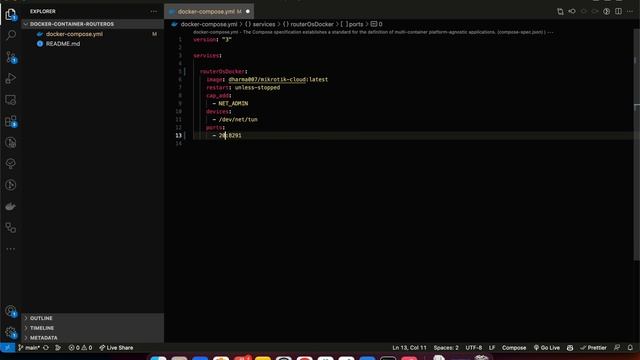Expand the TIMELINE section
640x360 pixels.
pyautogui.click(x=93, y=328)
